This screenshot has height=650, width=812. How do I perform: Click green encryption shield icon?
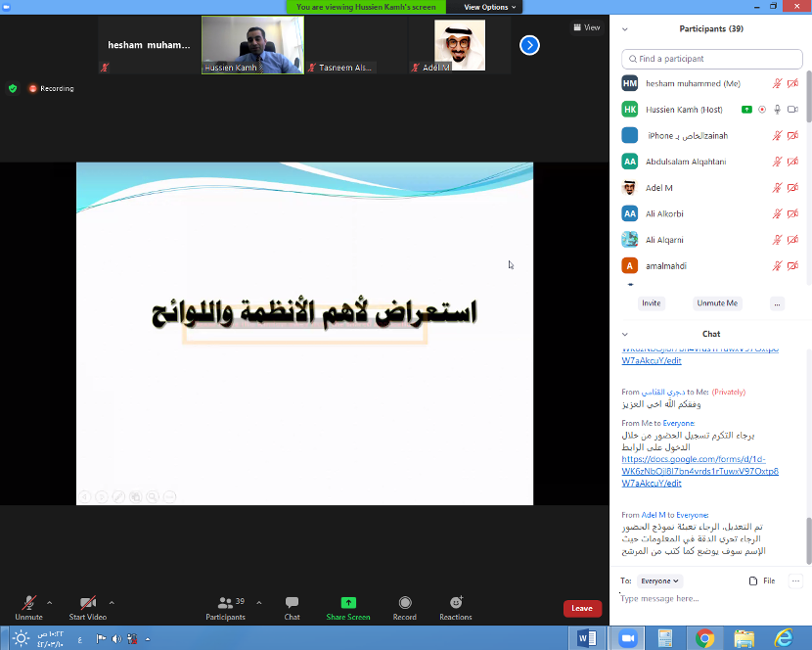click(x=13, y=88)
